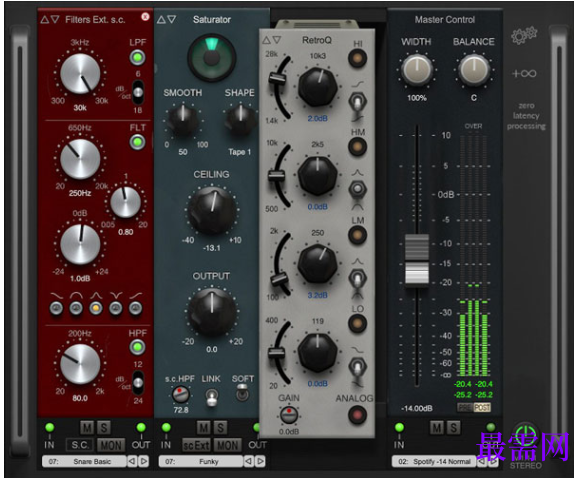
Task: Enable the RetroQ HI band LED
Action: click(357, 59)
